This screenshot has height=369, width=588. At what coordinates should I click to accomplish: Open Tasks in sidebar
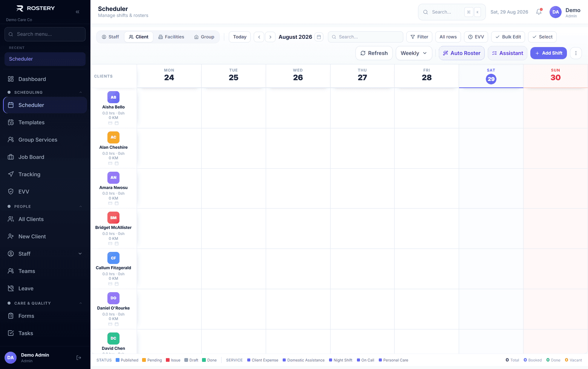point(45,333)
